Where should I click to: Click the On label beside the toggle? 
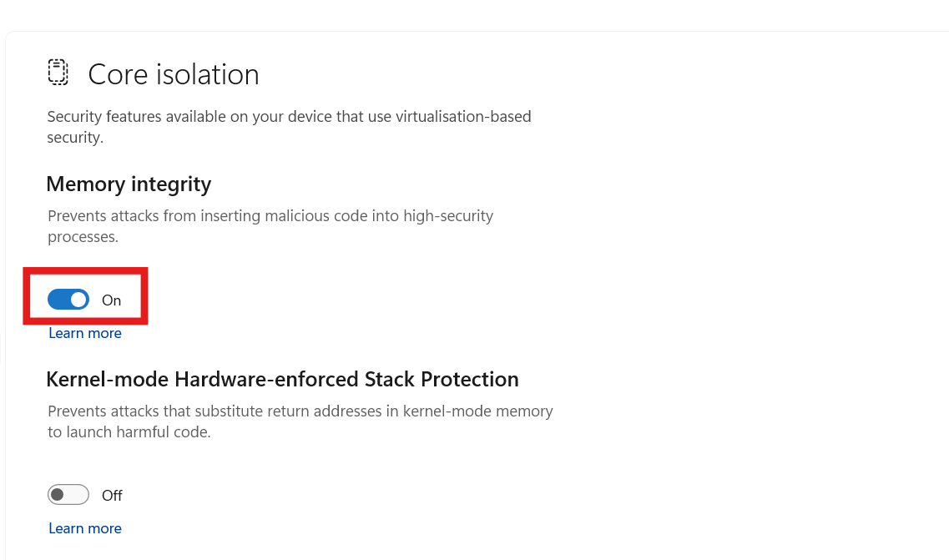(x=111, y=300)
